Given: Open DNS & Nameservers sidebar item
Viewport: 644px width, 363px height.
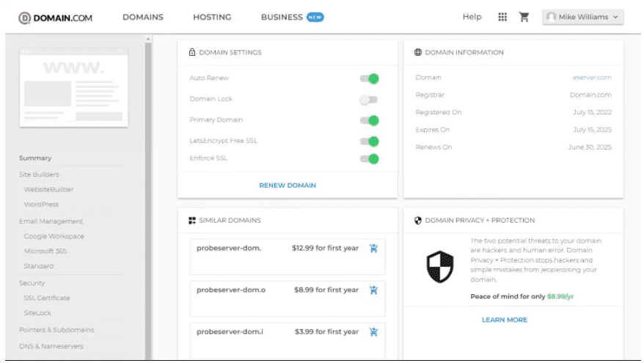Looking at the screenshot, I should pos(51,346).
